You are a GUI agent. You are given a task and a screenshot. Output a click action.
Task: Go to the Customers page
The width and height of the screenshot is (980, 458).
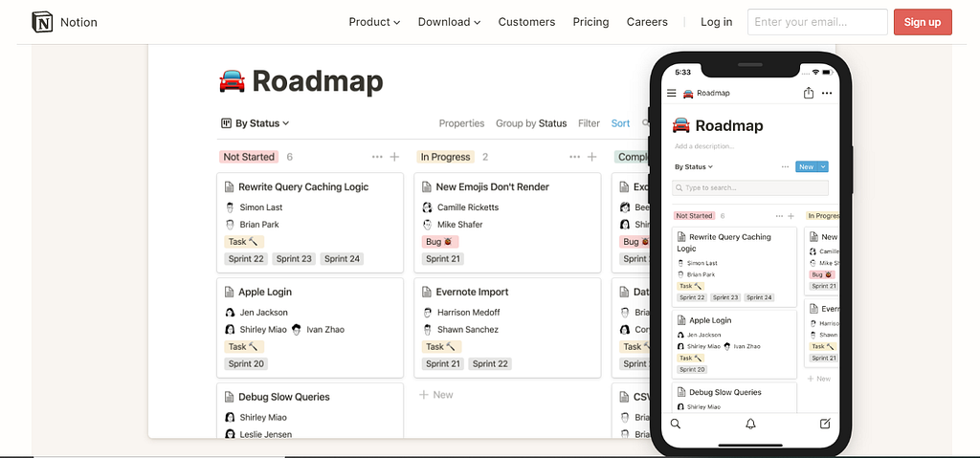(526, 22)
